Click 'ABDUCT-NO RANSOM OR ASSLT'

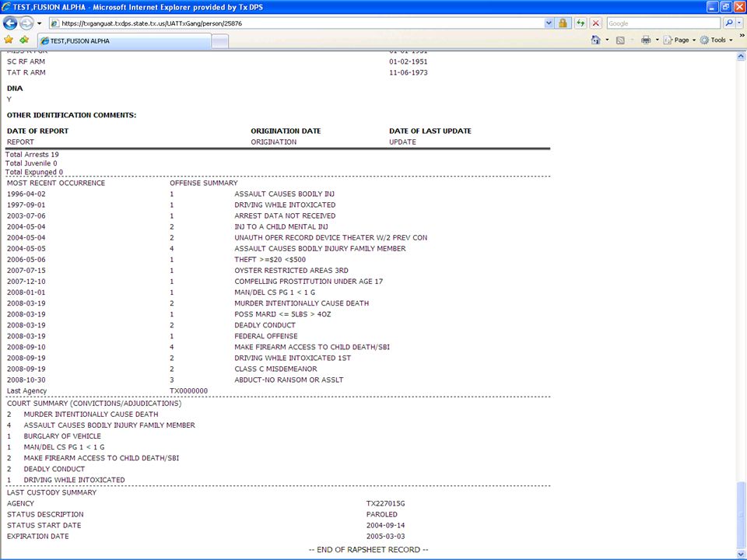289,380
